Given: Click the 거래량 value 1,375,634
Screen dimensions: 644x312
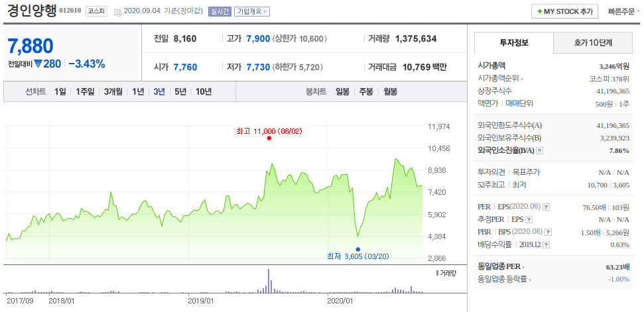Looking at the screenshot, I should pyautogui.click(x=416, y=39).
